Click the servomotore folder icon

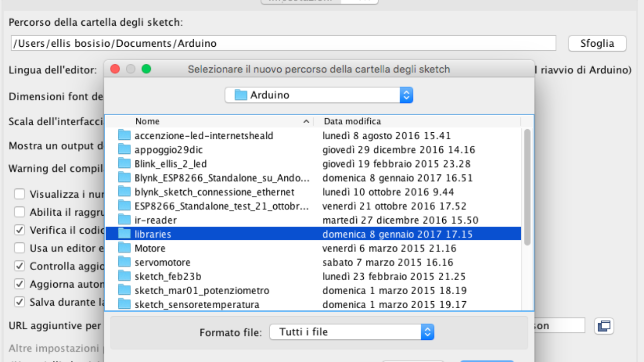(x=124, y=262)
